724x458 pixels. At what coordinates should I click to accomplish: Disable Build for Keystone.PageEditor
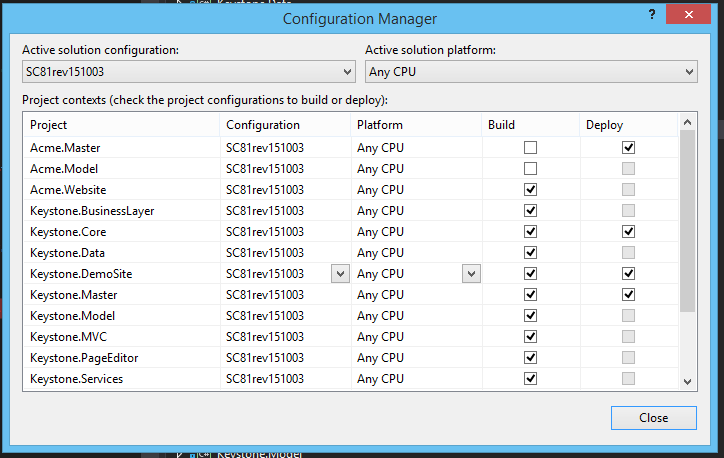pos(531,358)
